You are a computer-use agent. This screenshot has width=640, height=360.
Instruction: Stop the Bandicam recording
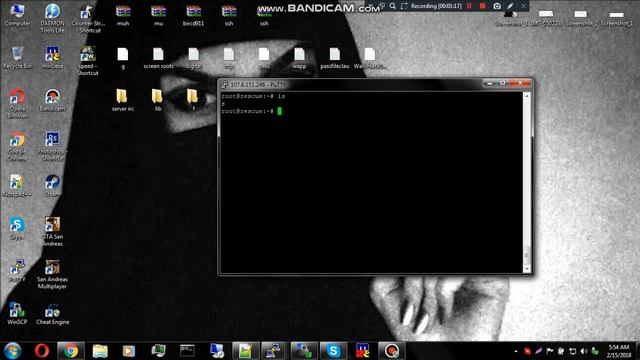point(482,6)
